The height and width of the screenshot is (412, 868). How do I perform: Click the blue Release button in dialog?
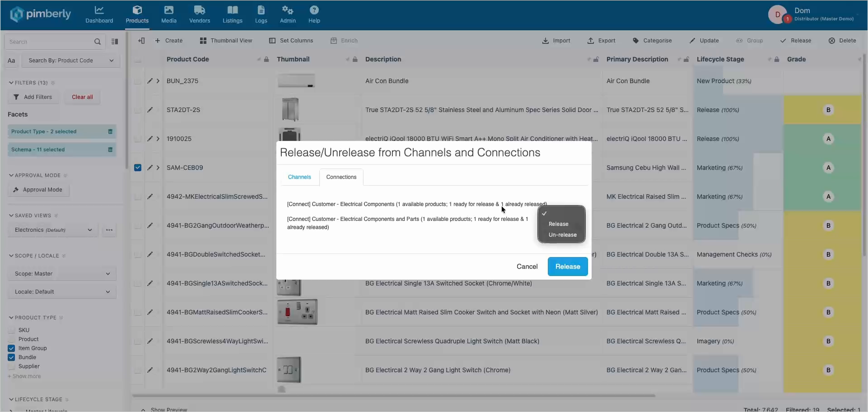(x=568, y=267)
